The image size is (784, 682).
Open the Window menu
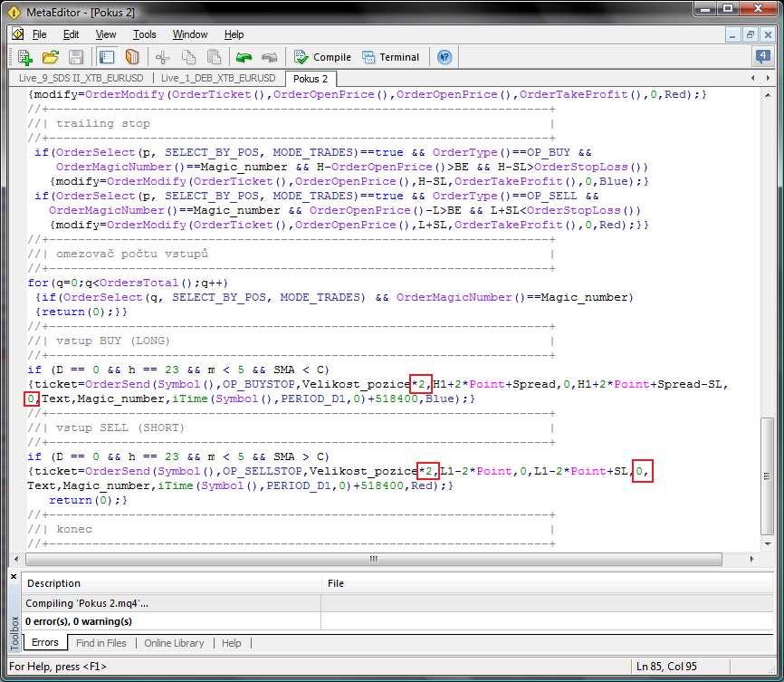tap(190, 34)
